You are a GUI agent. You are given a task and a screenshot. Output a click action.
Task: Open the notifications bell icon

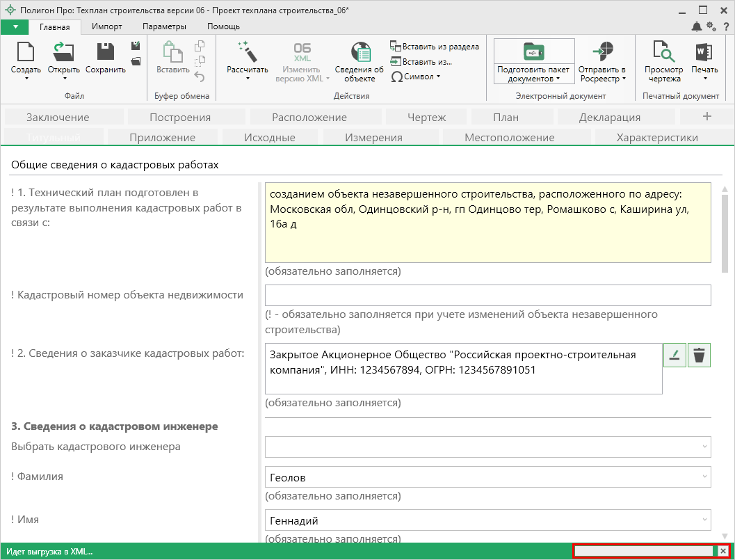pyautogui.click(x=696, y=26)
